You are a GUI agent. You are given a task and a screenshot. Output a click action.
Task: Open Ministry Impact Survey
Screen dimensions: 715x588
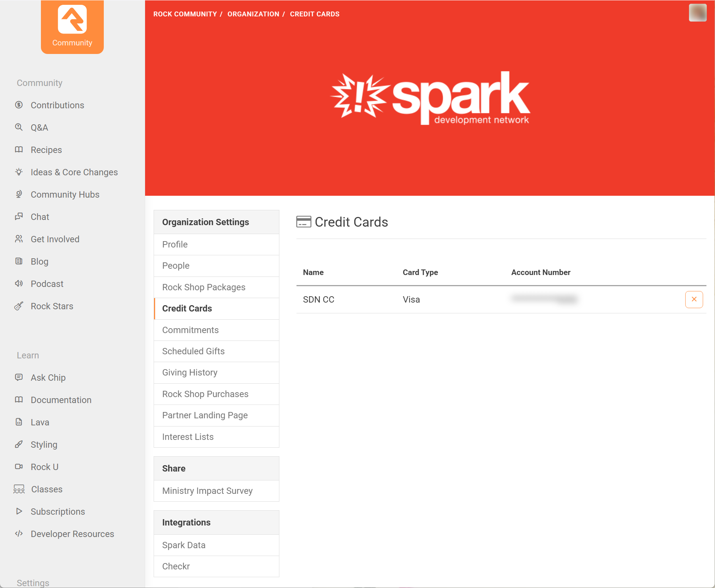click(x=217, y=491)
